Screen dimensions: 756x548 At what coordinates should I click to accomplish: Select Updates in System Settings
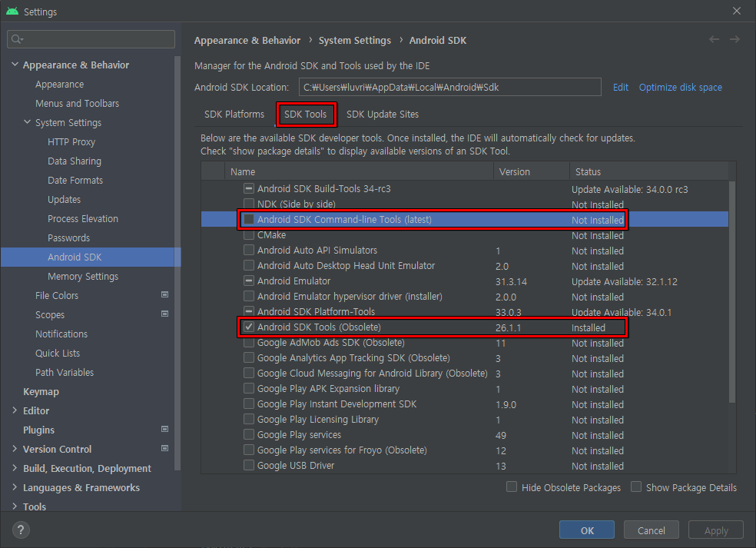64,199
